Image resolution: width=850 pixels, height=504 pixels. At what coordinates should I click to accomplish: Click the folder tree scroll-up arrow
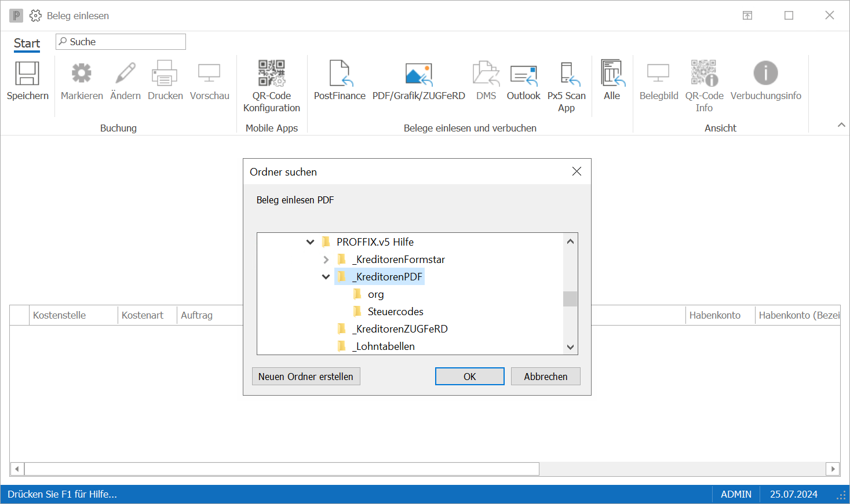(x=570, y=242)
